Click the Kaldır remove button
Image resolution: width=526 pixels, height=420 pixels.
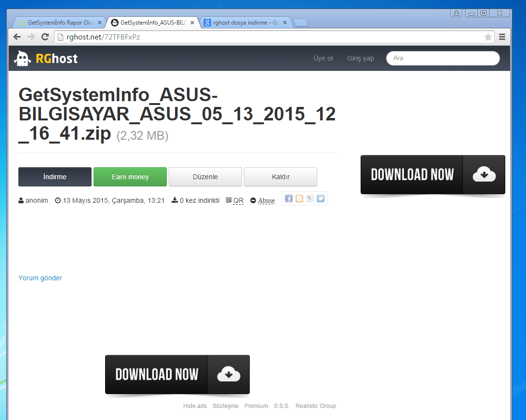281,177
